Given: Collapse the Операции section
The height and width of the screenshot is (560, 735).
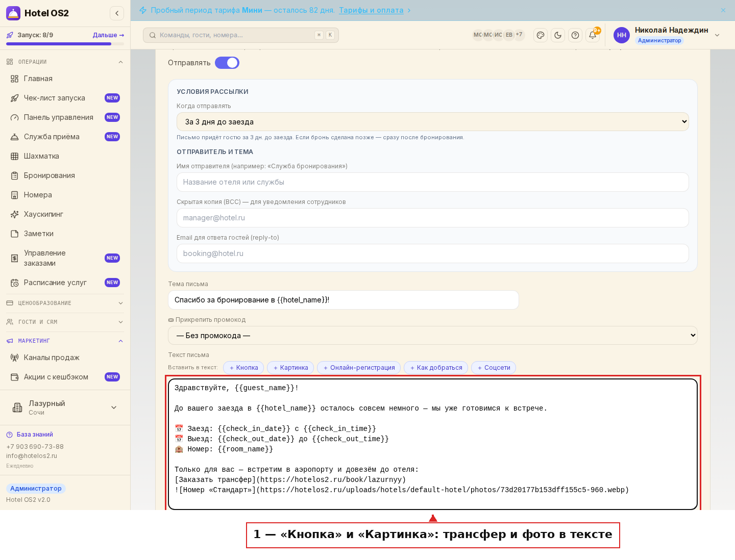Looking at the screenshot, I should coord(65,62).
